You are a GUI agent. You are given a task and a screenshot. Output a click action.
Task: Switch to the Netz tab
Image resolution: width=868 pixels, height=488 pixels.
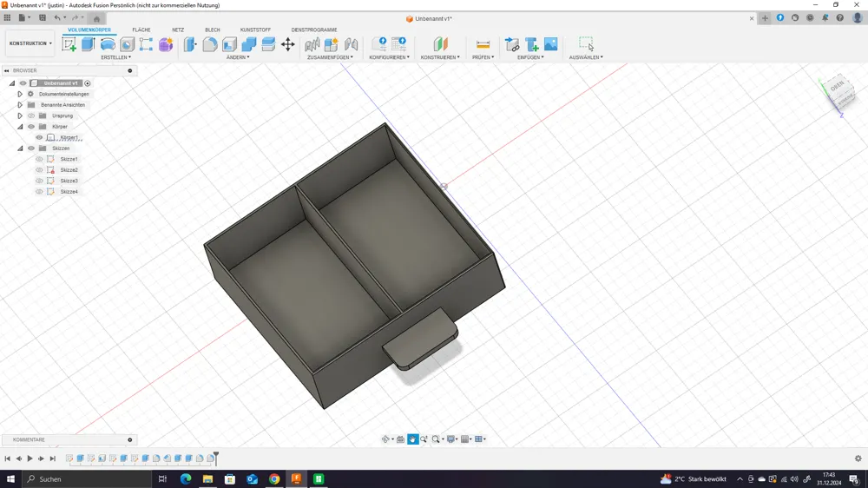click(x=178, y=30)
